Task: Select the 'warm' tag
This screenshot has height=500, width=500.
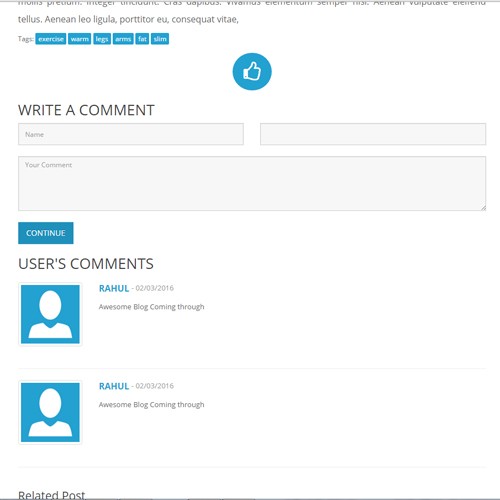Action: coord(79,39)
